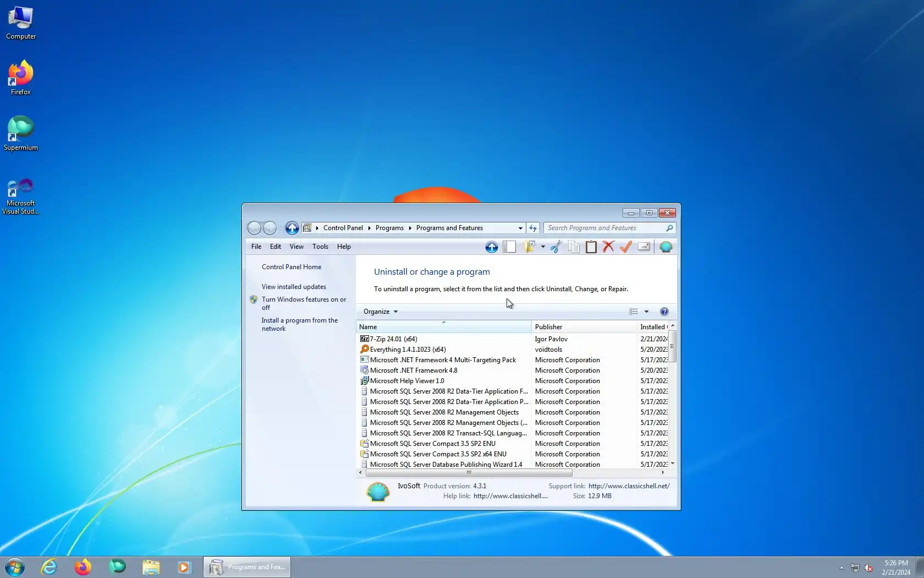Click Programs in the breadcrumb
The height and width of the screenshot is (578, 924).
click(x=389, y=228)
